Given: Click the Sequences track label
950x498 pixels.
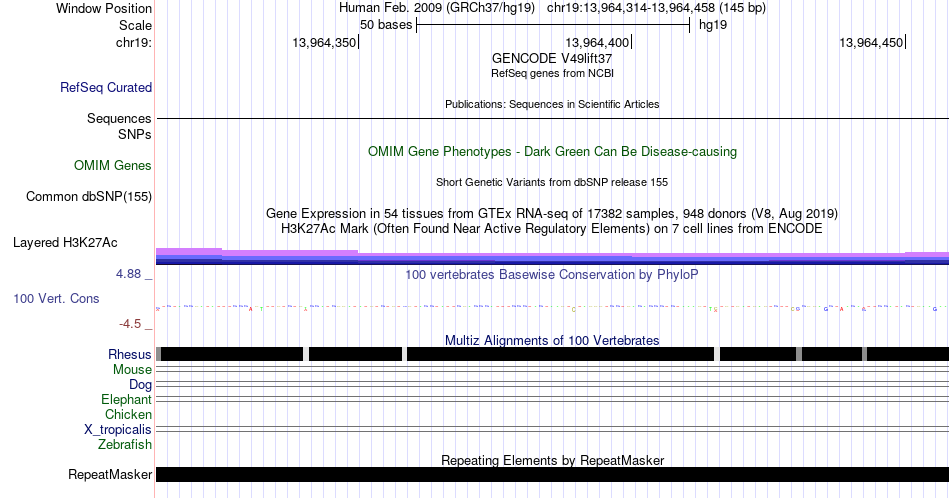Looking at the screenshot, I should pyautogui.click(x=119, y=118).
